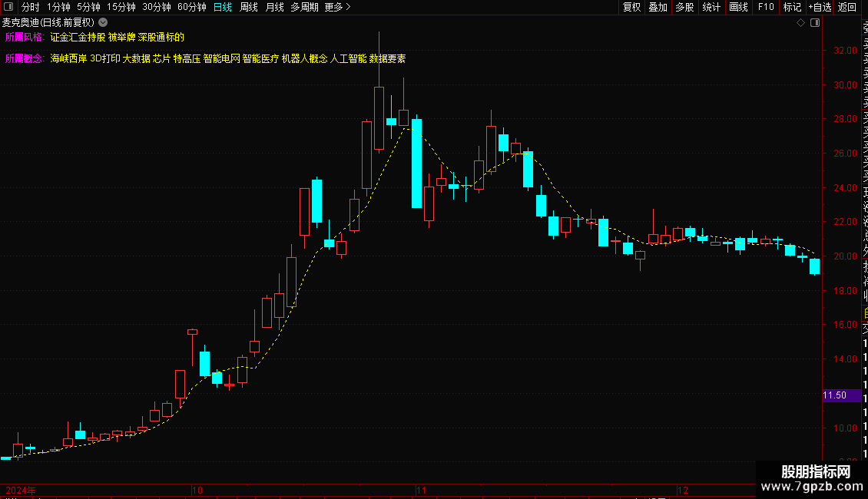This screenshot has width=868, height=499.
Task: Click the 叠加 overlay button
Action: click(658, 7)
